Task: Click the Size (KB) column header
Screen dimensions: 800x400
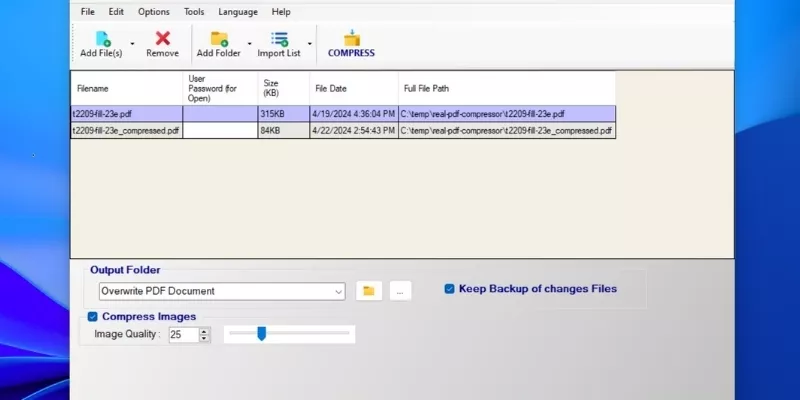Action: coord(284,88)
